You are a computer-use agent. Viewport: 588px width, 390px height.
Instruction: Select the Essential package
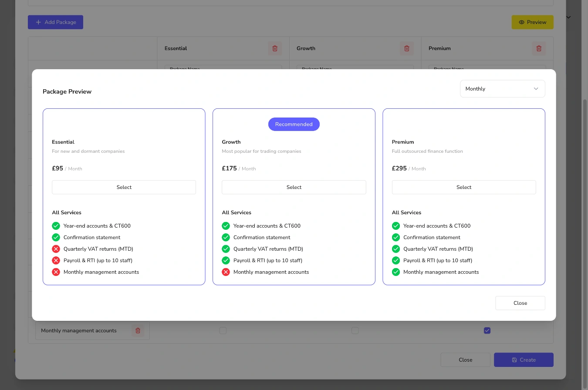(x=124, y=187)
